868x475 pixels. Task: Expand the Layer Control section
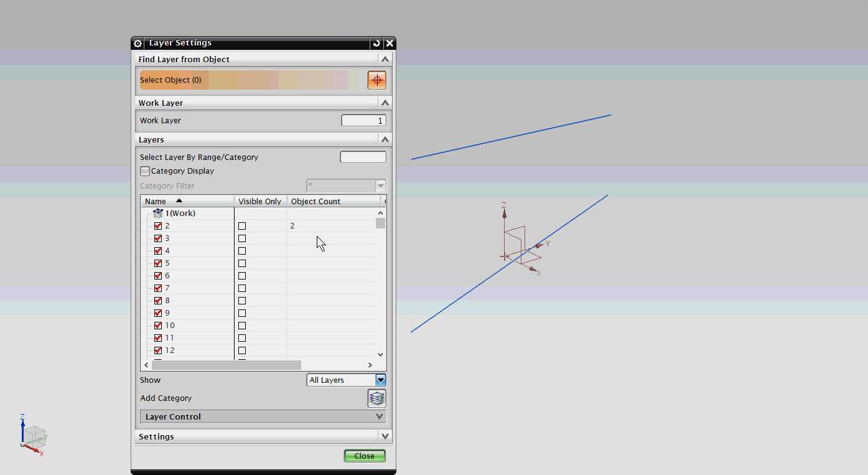pos(380,416)
